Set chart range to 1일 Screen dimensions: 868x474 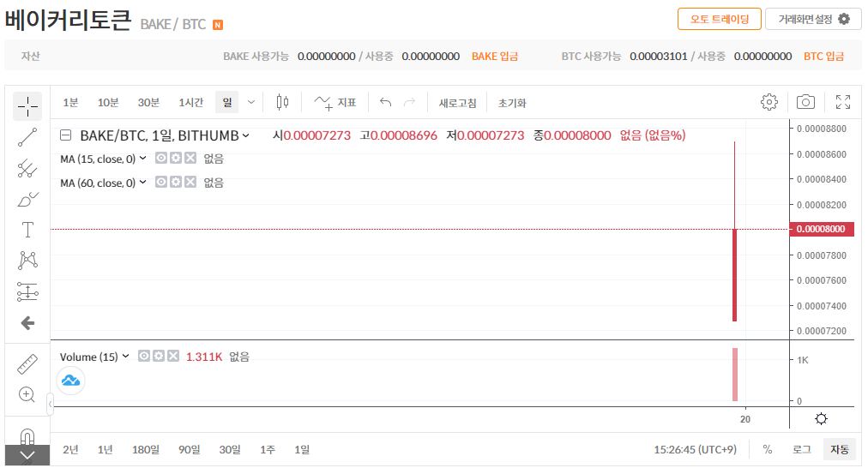point(302,450)
